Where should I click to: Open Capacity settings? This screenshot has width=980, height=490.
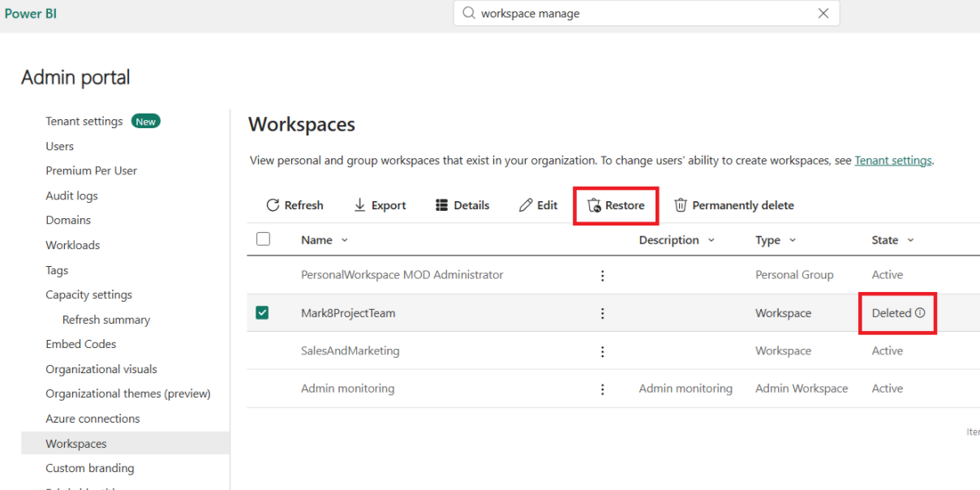[89, 295]
